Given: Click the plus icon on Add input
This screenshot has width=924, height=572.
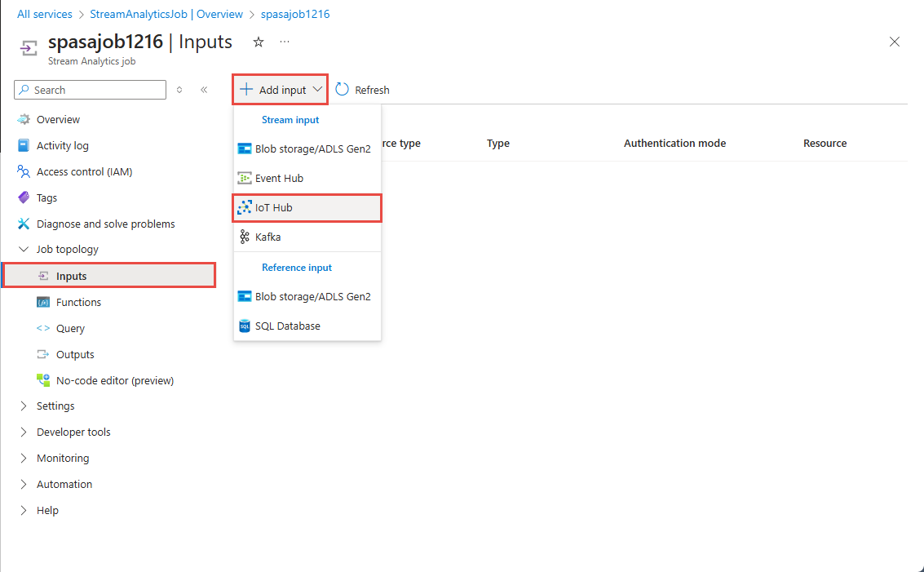Looking at the screenshot, I should click(246, 90).
